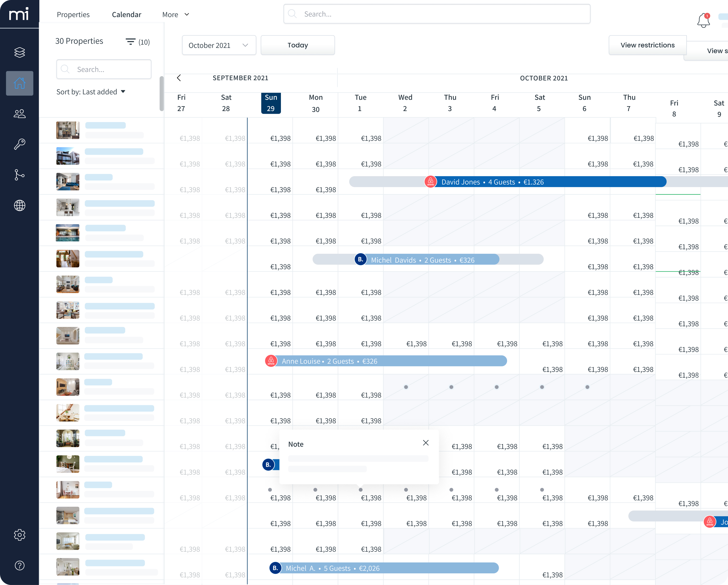This screenshot has height=585, width=728.
Task: Open settings gear in sidebar
Action: pyautogui.click(x=20, y=535)
